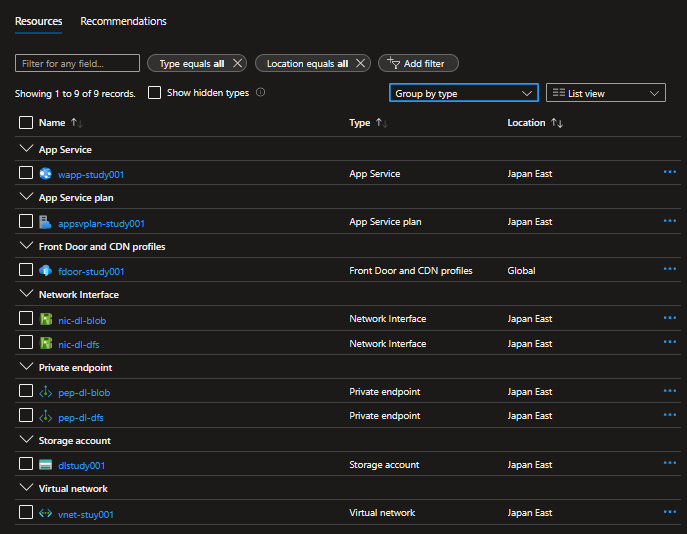Open the wapp-study001 resource link
The height and width of the screenshot is (534, 687).
91,174
